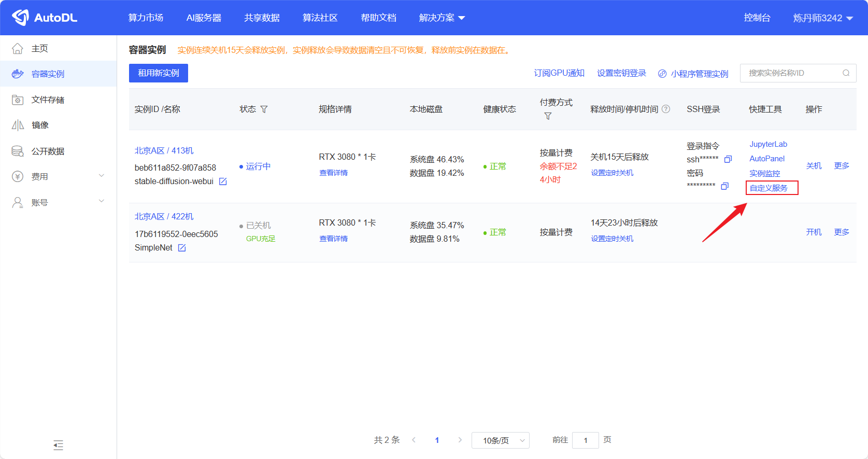Click 小程序管理实例 link
868x459 pixels.
point(693,74)
